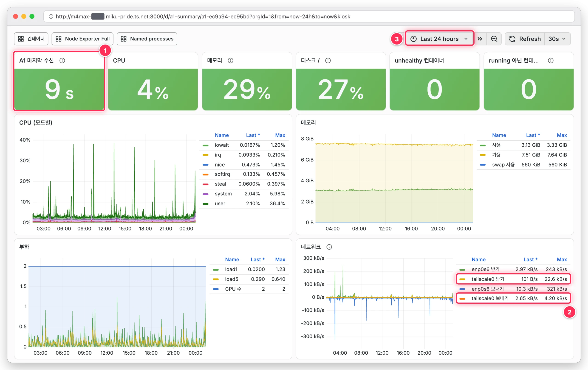Screen dimensions: 588x370
Task: Select CPU 수 series in 부하 legend
Action: pyautogui.click(x=233, y=289)
